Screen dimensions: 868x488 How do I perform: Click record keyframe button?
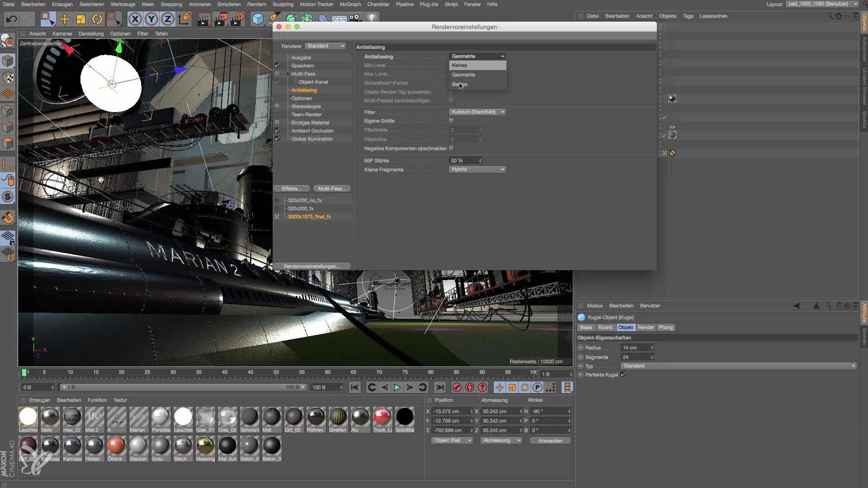(x=457, y=387)
